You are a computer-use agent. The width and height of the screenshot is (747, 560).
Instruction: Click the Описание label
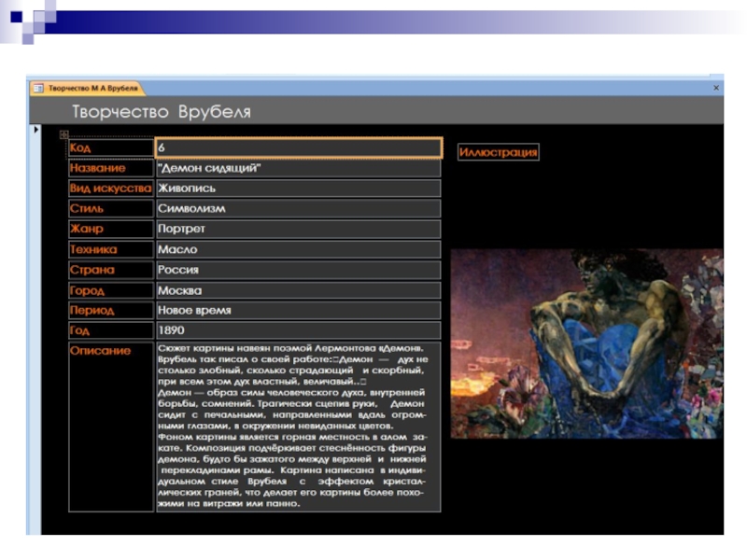(100, 351)
